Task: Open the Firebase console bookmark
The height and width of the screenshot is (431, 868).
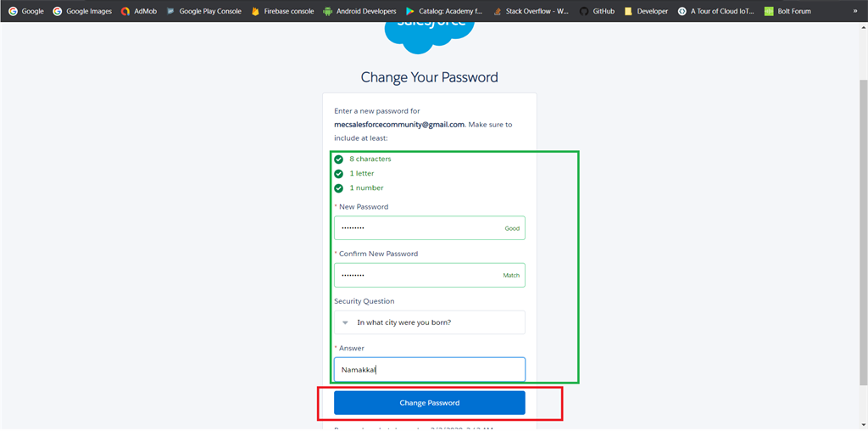Action: [x=282, y=11]
